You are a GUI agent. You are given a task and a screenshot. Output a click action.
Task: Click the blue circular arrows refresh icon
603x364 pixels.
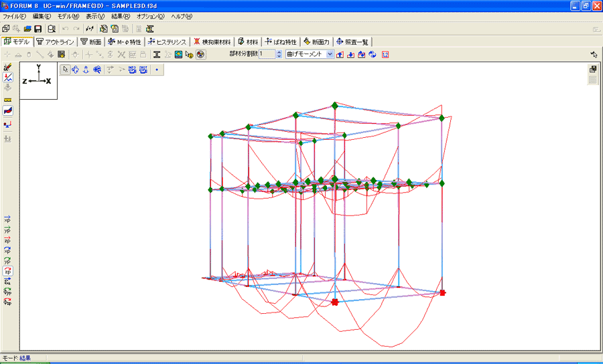[x=373, y=54]
